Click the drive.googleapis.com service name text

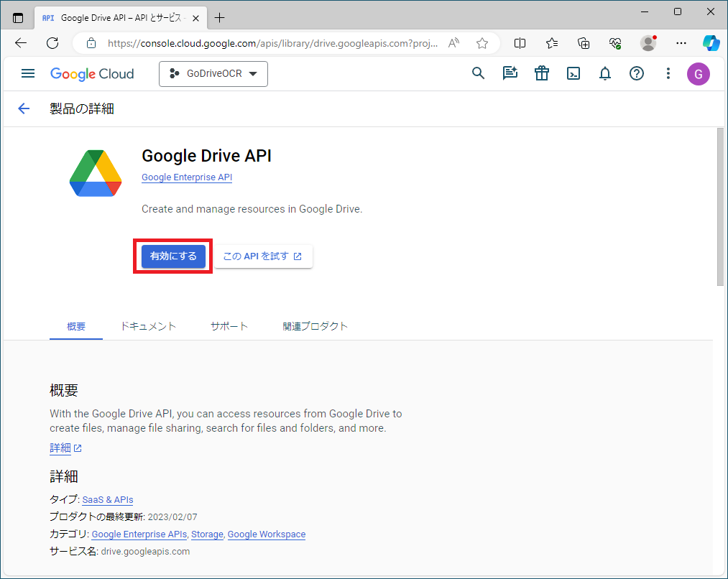[x=145, y=551]
